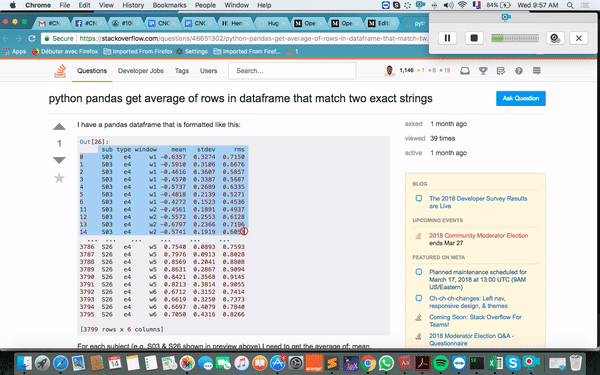Open the user profile avatar
Image resolution: width=600 pixels, height=375 pixels.
[389, 71]
